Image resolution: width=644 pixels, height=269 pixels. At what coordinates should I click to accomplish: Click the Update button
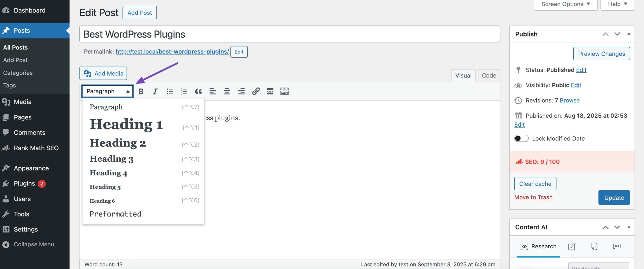(614, 198)
